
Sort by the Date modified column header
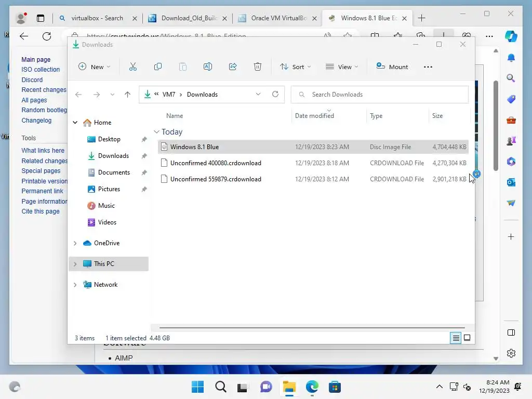tap(314, 116)
